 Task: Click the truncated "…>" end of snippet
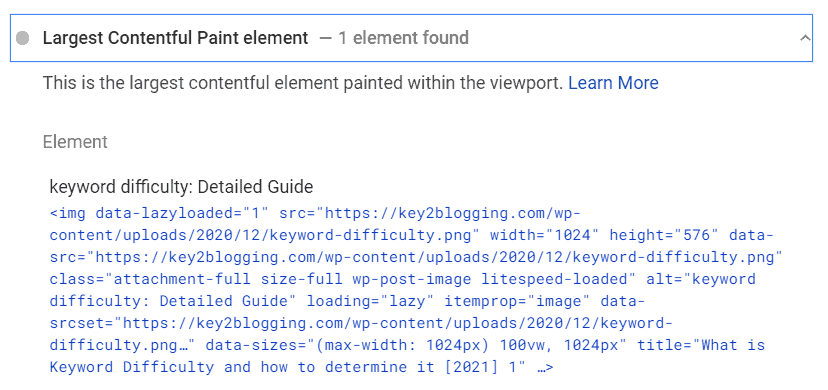click(544, 367)
